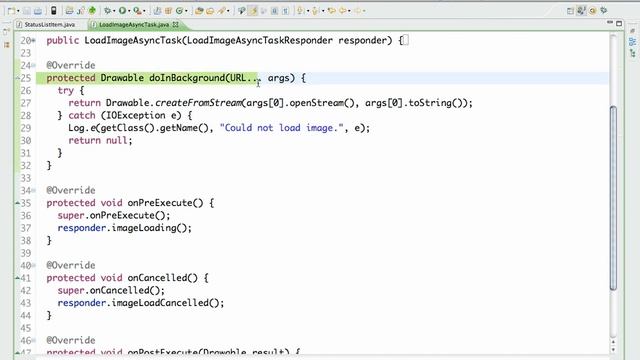The width and height of the screenshot is (640, 360).
Task: Click the scrollbar up arrow
Action: click(x=613, y=342)
